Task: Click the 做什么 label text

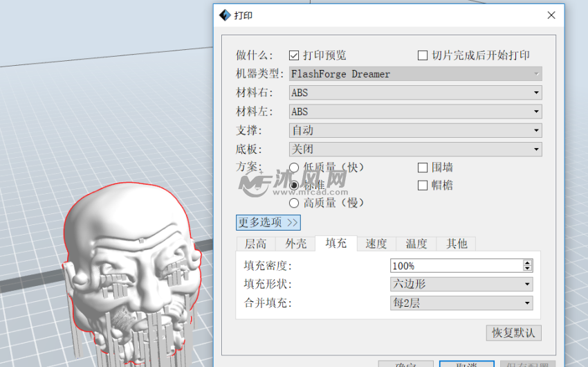Action: pyautogui.click(x=254, y=55)
